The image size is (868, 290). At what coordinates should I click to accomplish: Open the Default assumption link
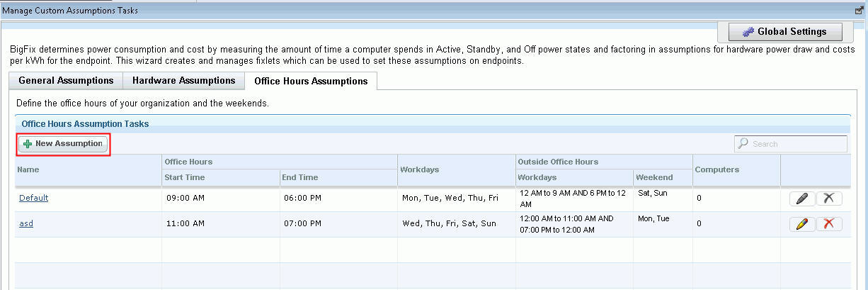[x=33, y=198]
